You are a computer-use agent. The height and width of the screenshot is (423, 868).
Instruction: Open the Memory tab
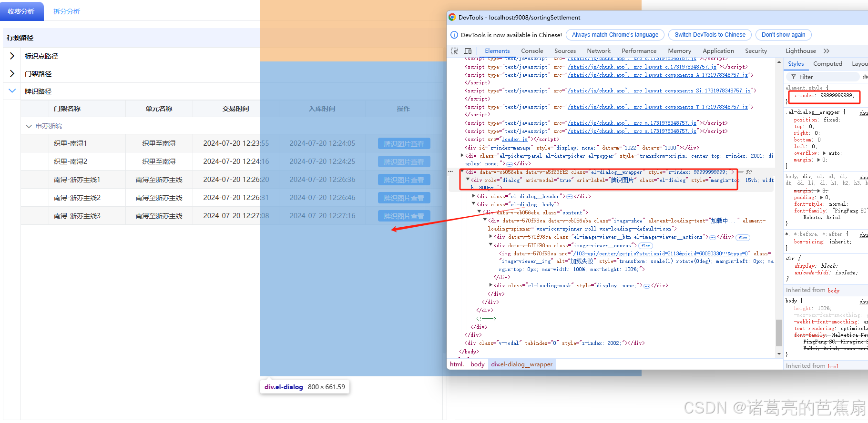(679, 51)
